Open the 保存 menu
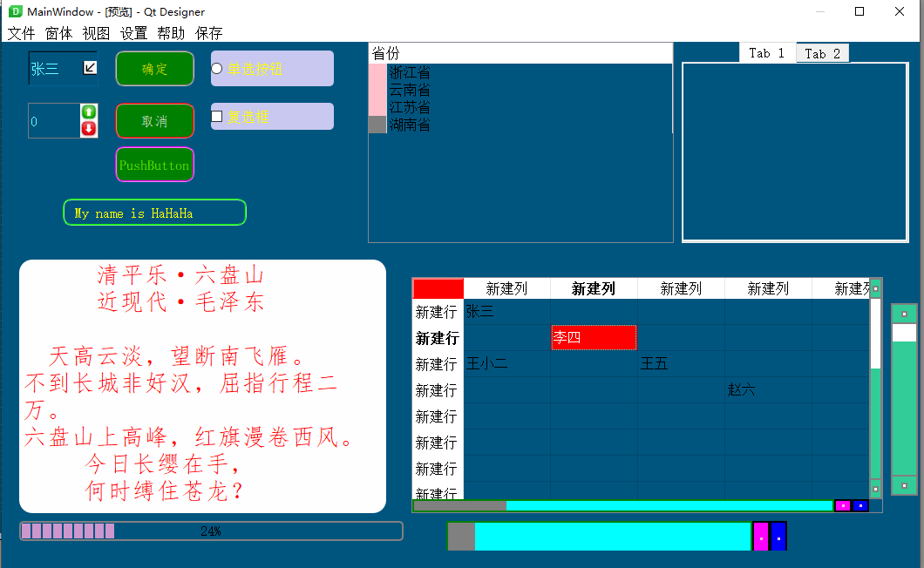 (x=208, y=33)
